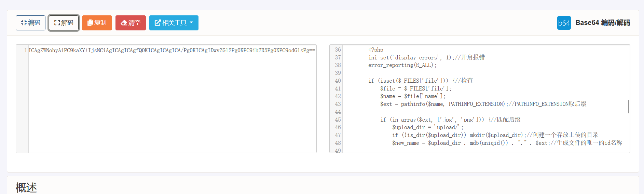Viewport: 644px width, 194px height.
Task: Clear content with the 清空 button
Action: [x=131, y=23]
